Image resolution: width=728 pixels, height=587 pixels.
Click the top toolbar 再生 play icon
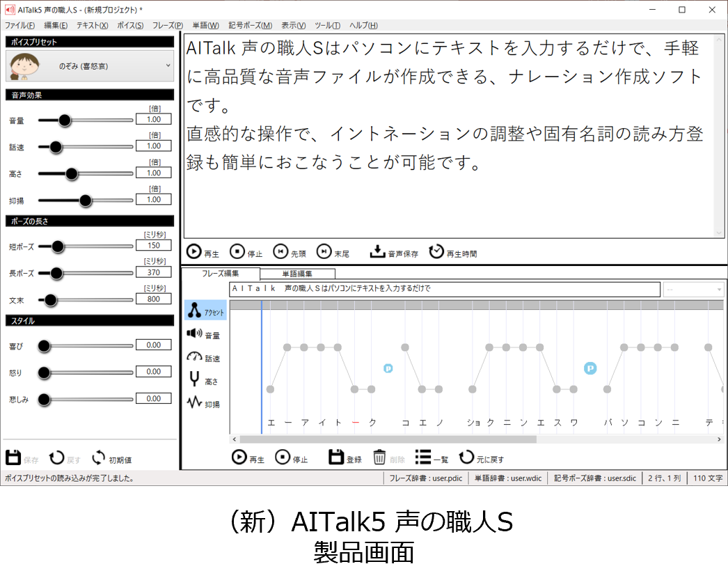(x=193, y=251)
